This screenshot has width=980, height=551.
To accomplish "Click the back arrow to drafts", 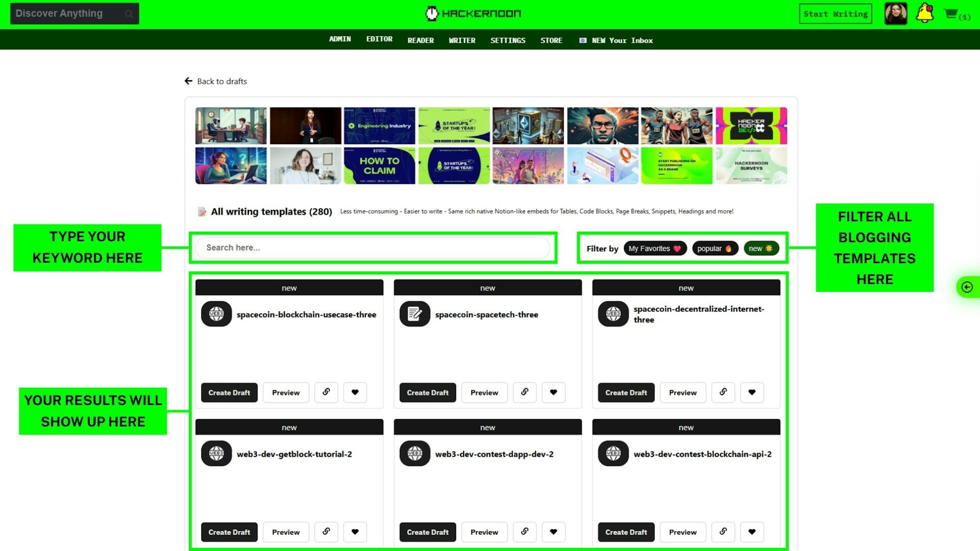I will point(188,81).
